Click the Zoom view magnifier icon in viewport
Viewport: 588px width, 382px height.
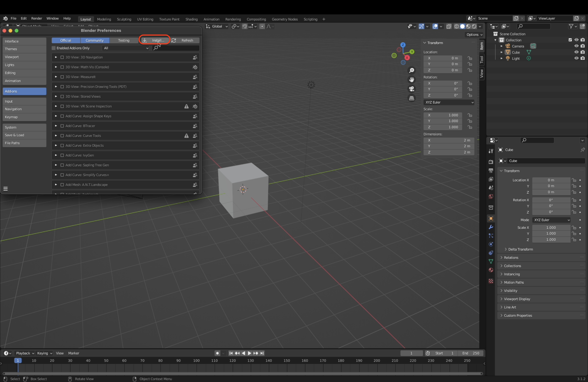click(412, 70)
